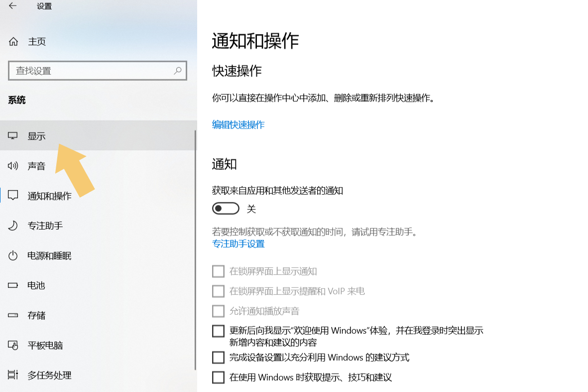Open 专注助手设置 link
Viewport: 588px width, 392px height.
point(238,244)
